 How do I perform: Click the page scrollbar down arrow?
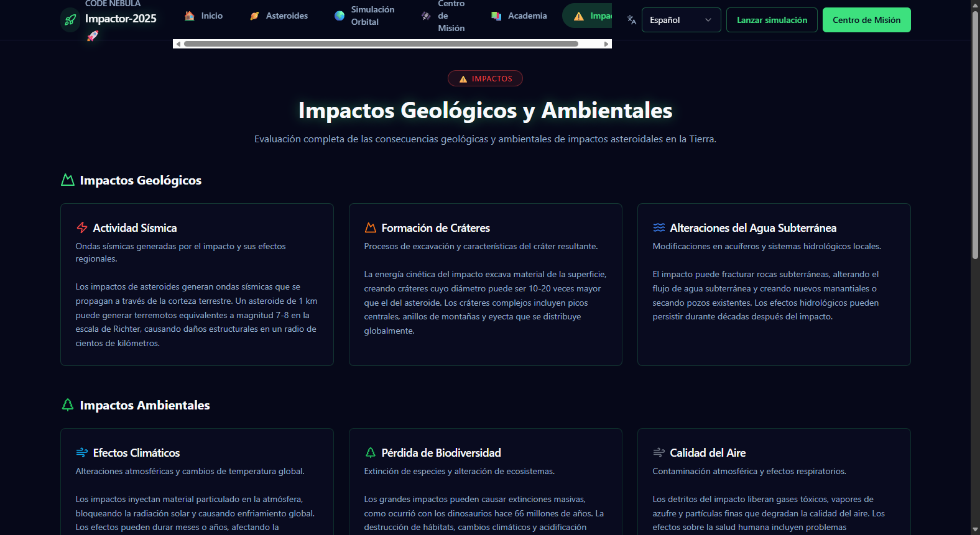tap(975, 530)
